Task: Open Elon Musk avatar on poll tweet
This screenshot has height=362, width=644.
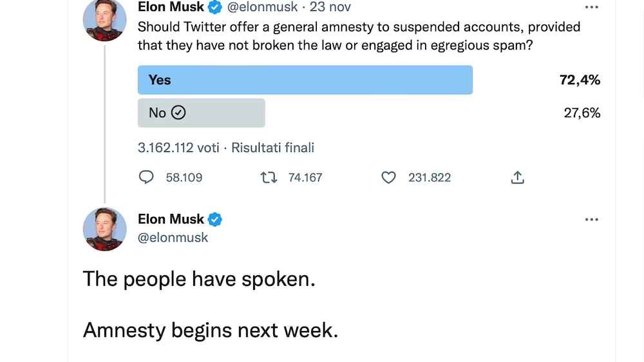Action: point(105,20)
